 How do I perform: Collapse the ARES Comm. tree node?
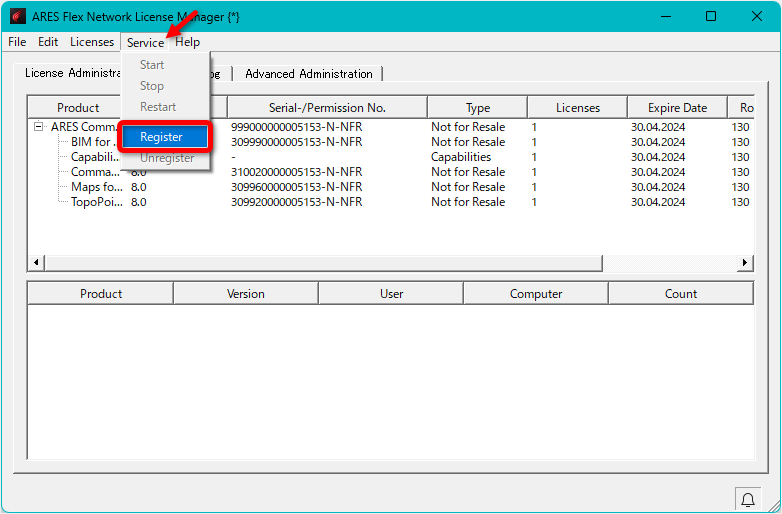(38, 127)
